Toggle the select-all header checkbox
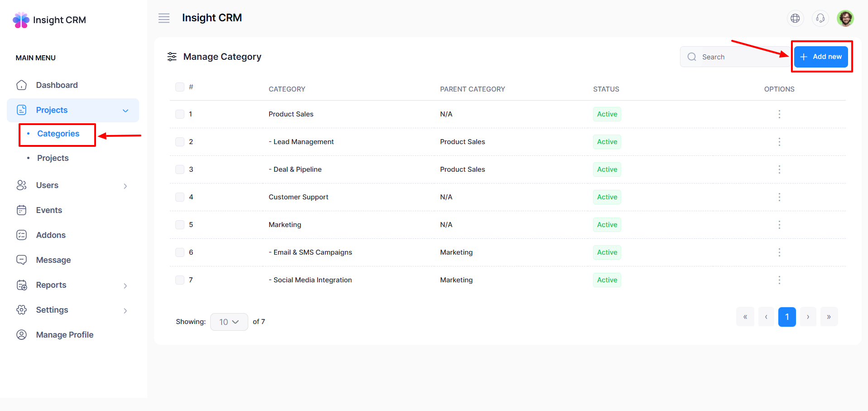Screen dimensions: 868x411 point(180,87)
